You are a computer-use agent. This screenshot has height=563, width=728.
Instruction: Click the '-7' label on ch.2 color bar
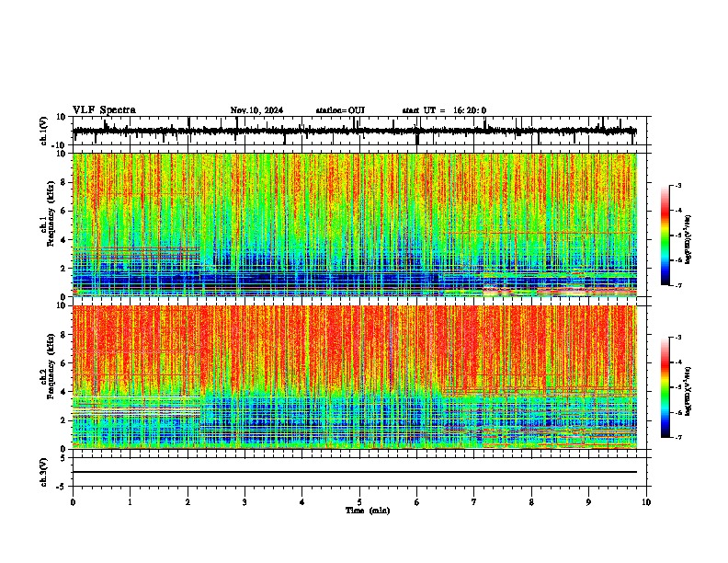[678, 437]
